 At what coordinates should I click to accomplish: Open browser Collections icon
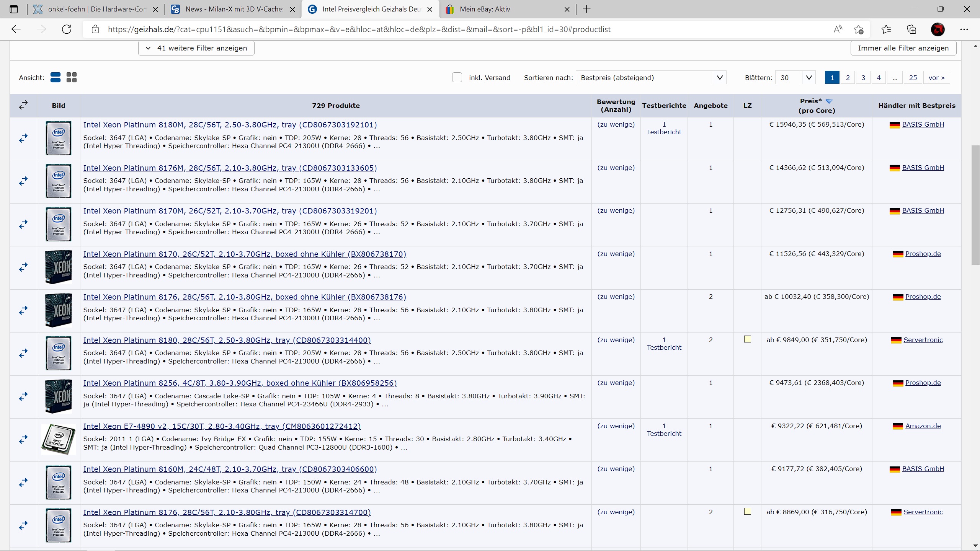point(911,29)
